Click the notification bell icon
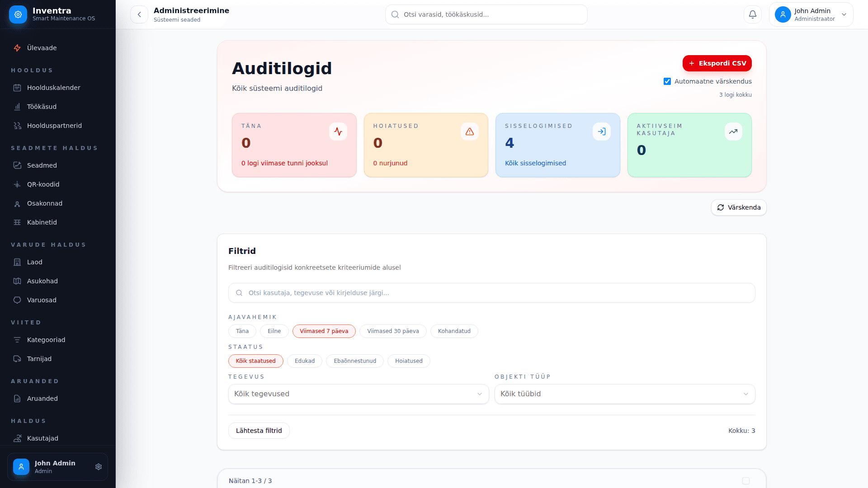The image size is (868, 488). [752, 14]
